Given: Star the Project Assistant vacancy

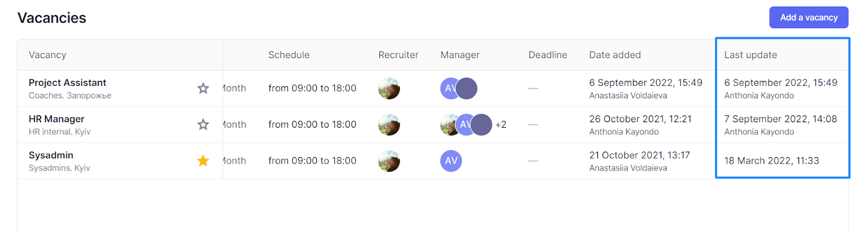Looking at the screenshot, I should point(203,88).
